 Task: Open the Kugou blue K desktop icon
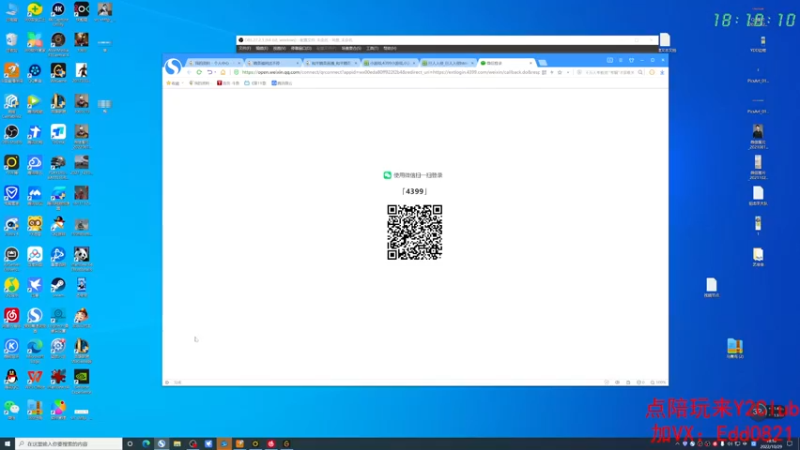pyautogui.click(x=11, y=346)
